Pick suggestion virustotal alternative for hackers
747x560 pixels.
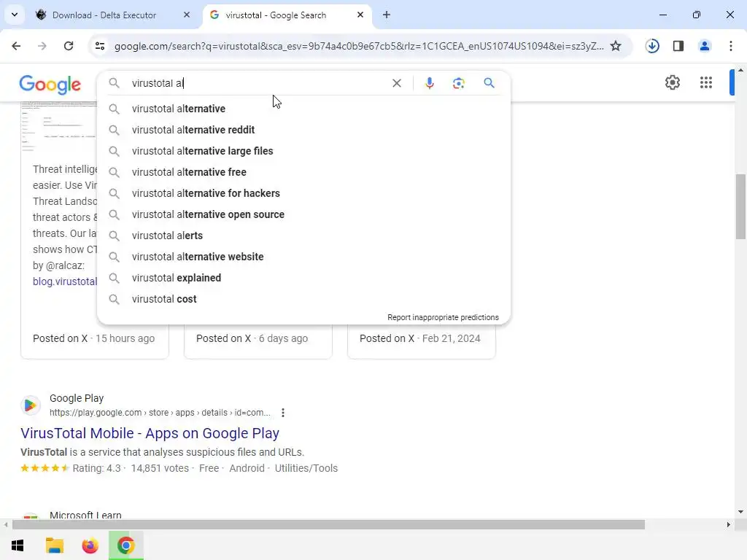[303, 193]
